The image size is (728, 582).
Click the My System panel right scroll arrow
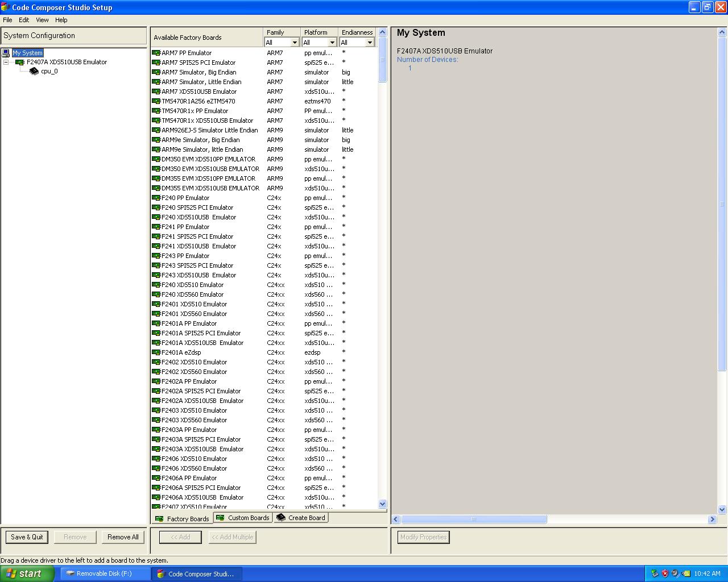point(712,519)
